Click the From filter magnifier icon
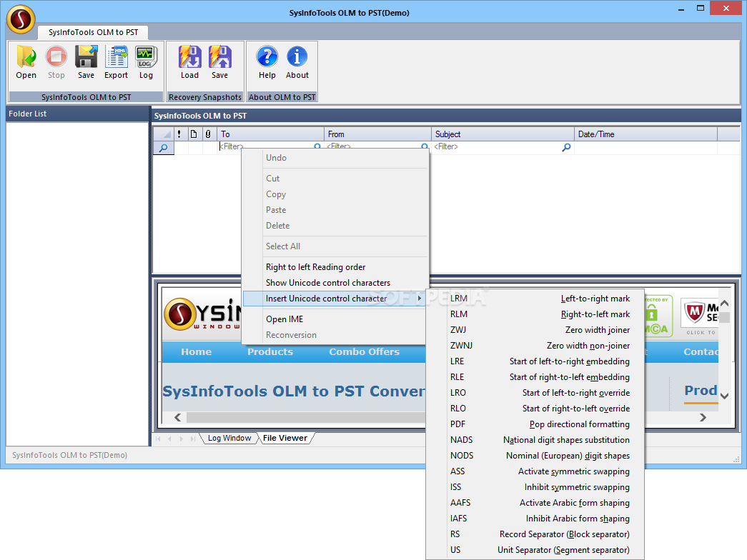The height and width of the screenshot is (560, 747). coord(425,146)
